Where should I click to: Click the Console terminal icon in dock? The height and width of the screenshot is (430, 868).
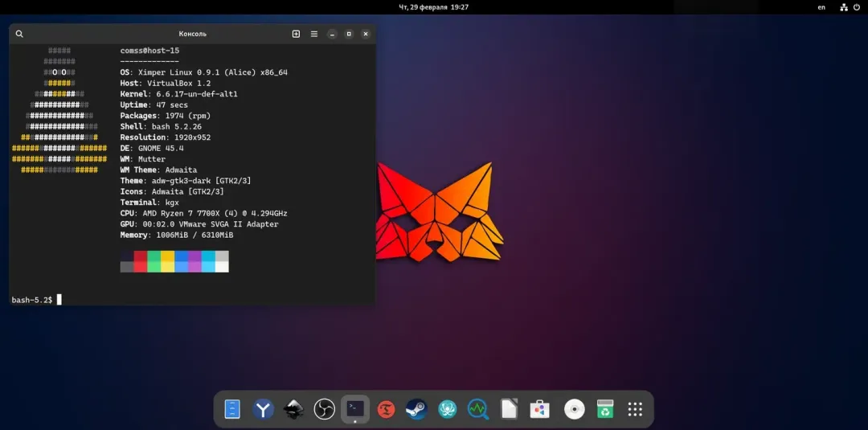(x=355, y=409)
